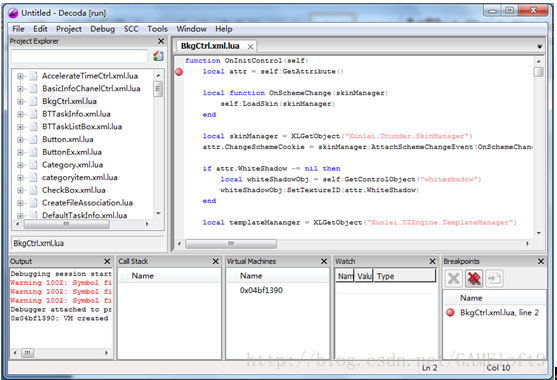Viewport: 557px width, 380px height.
Task: Open the SCC menu
Action: (131, 29)
